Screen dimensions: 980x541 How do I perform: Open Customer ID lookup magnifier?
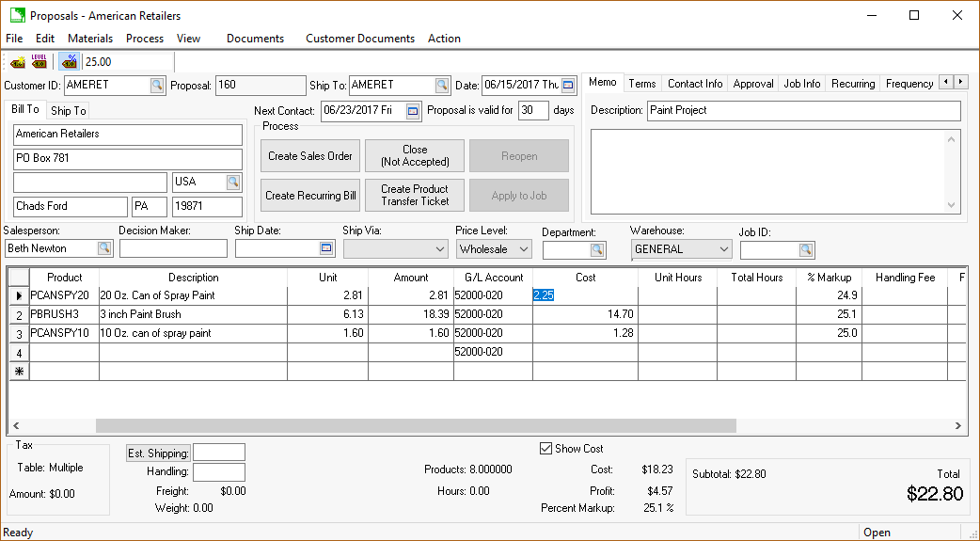click(x=156, y=85)
